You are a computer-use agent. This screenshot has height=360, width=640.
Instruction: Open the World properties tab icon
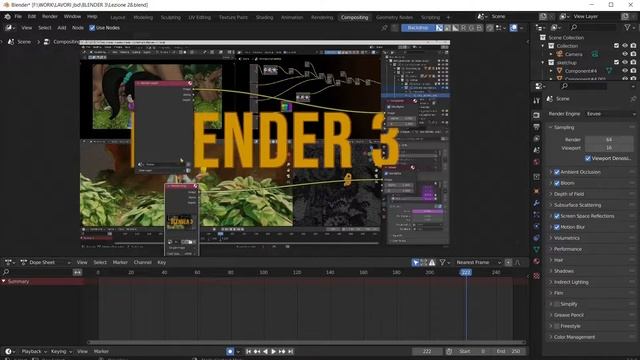pos(537,162)
